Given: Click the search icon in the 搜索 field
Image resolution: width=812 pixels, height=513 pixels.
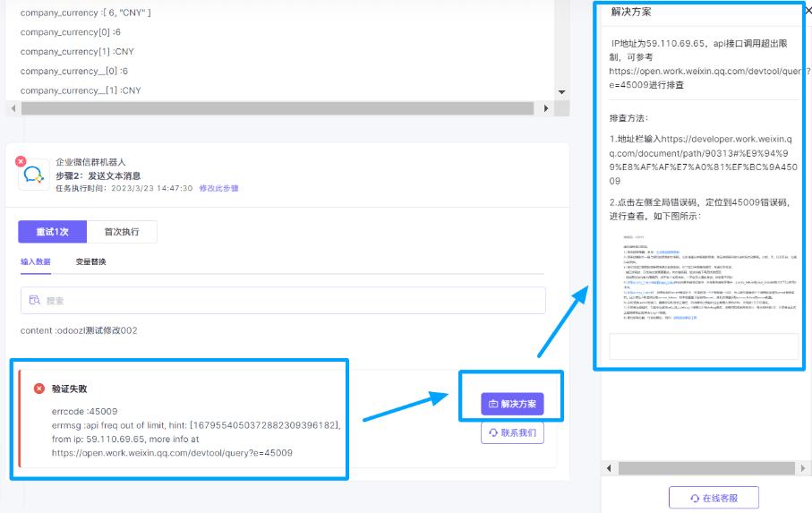Looking at the screenshot, I should (34, 300).
